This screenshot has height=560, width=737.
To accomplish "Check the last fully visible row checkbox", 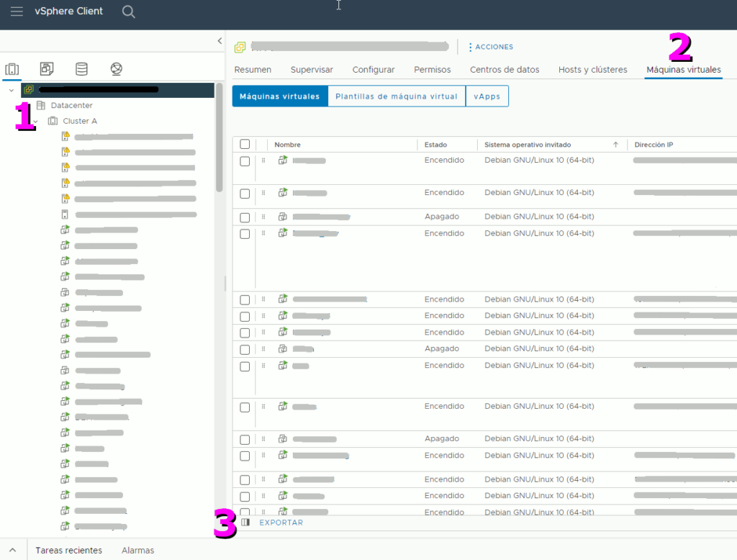I will pos(245,497).
